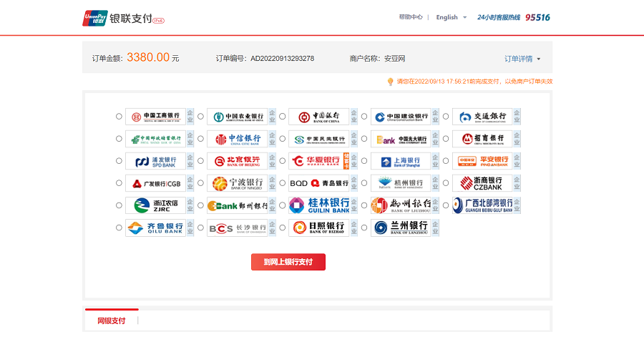
Task: Click the lightbulb tip icon
Action: tap(390, 82)
